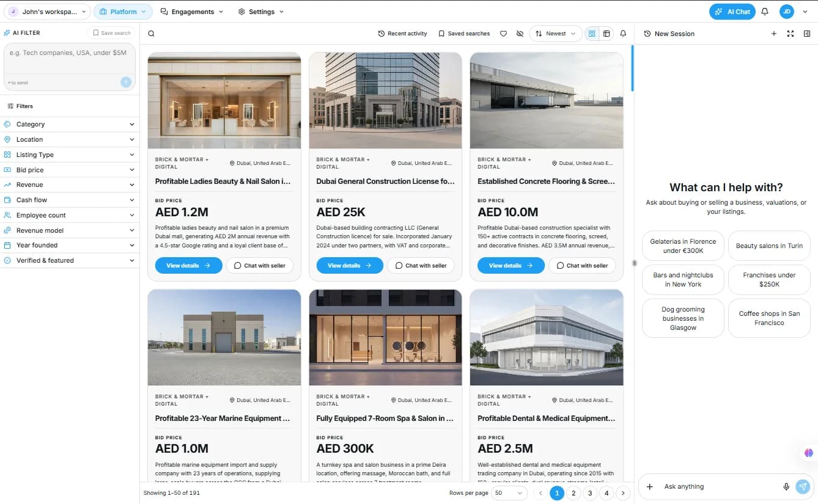Screen dimensions: 818x504
Task: Expand the Bid price filter
Action: click(x=70, y=170)
